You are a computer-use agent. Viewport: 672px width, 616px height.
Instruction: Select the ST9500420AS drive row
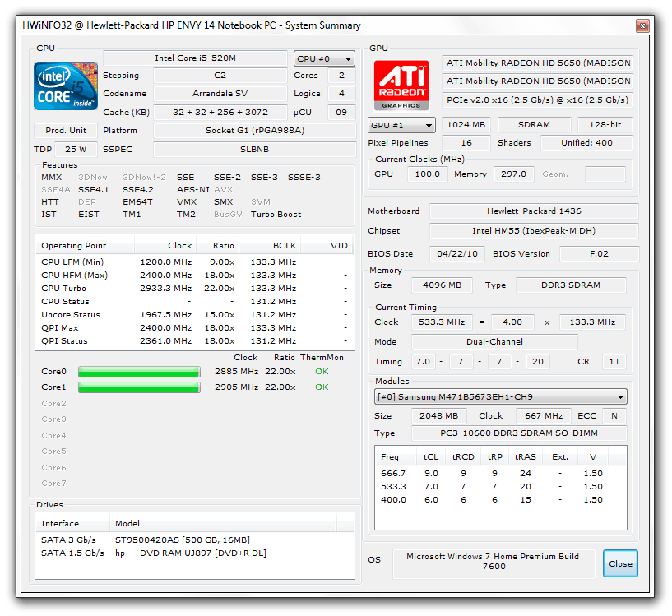[x=195, y=540]
